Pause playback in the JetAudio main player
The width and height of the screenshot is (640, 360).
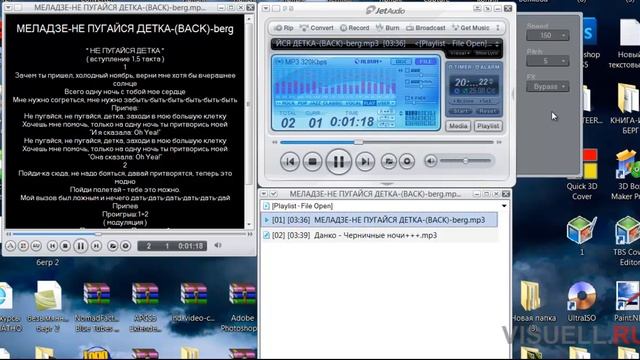338,162
